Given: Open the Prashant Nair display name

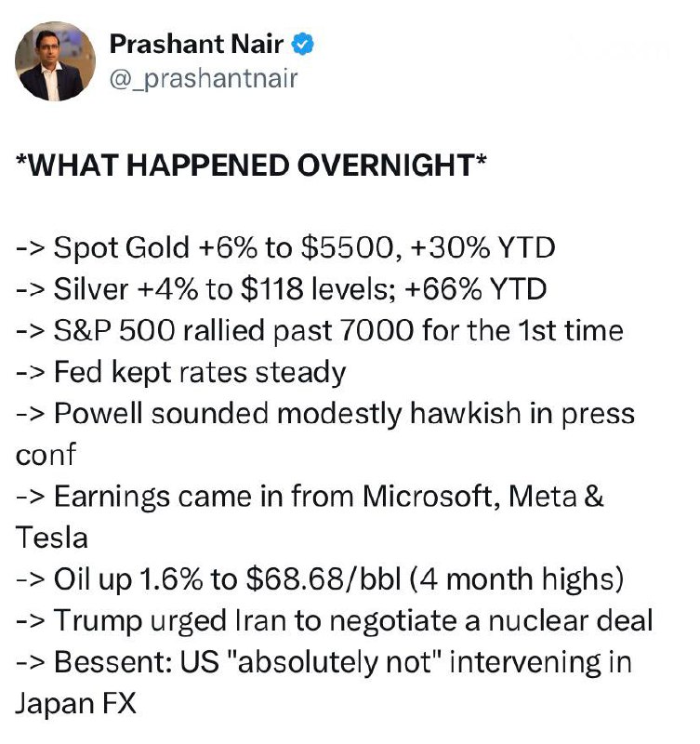Looking at the screenshot, I should click(196, 44).
